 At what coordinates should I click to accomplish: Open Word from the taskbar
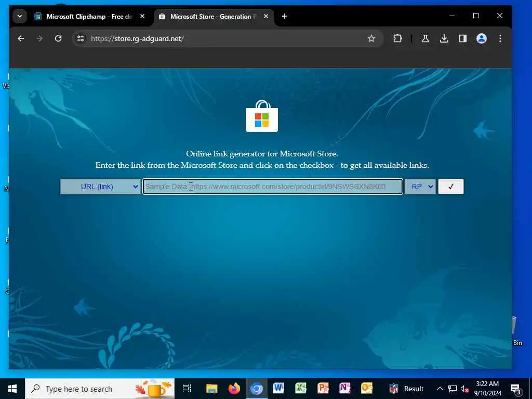[x=278, y=388]
